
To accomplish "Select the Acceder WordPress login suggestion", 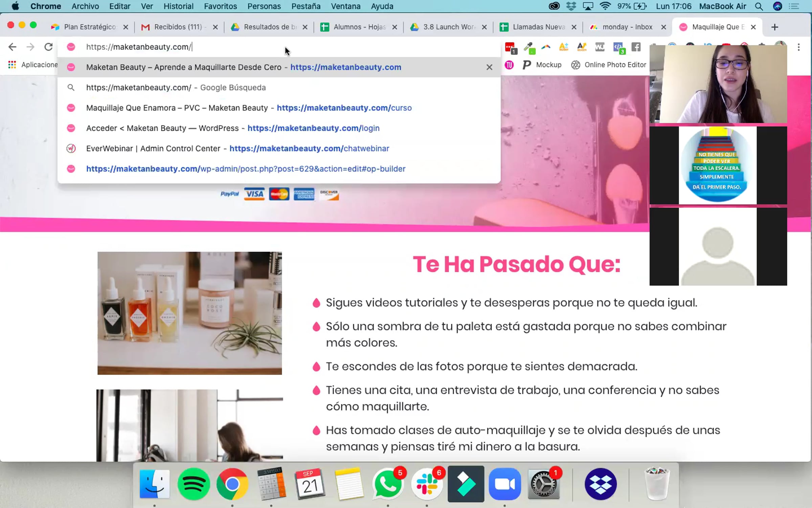I will coord(233,128).
